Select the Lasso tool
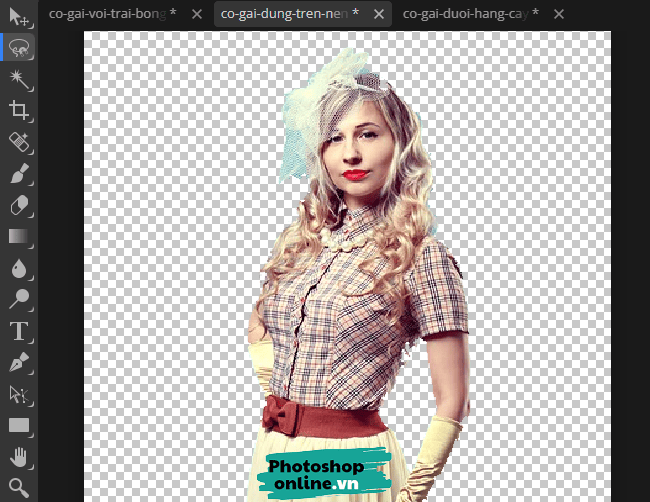 tap(19, 47)
